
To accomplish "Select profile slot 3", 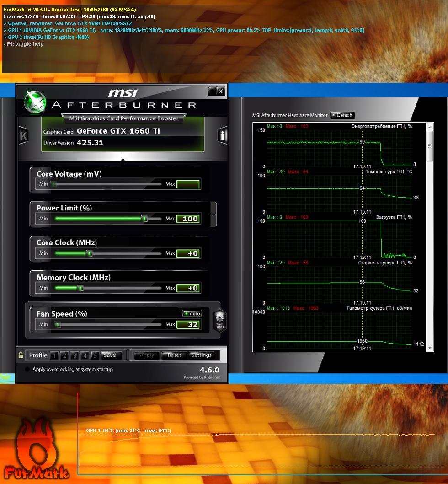I will point(75,355).
